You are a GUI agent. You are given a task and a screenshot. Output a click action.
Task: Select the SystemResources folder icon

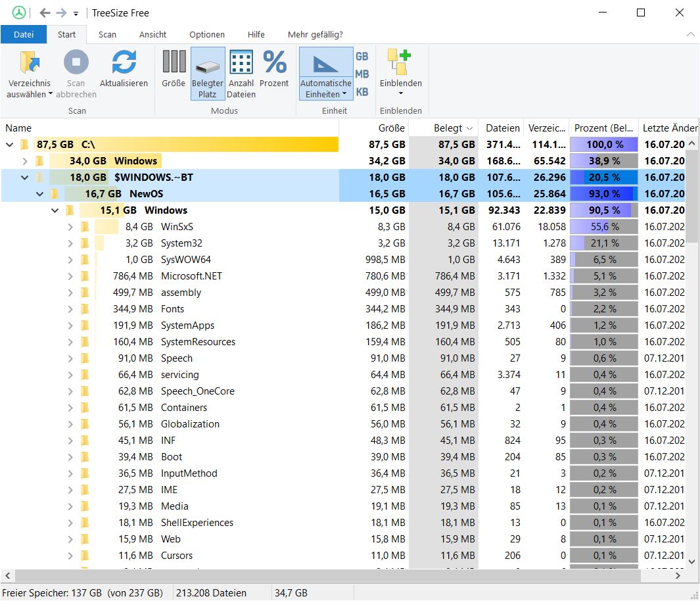point(85,342)
